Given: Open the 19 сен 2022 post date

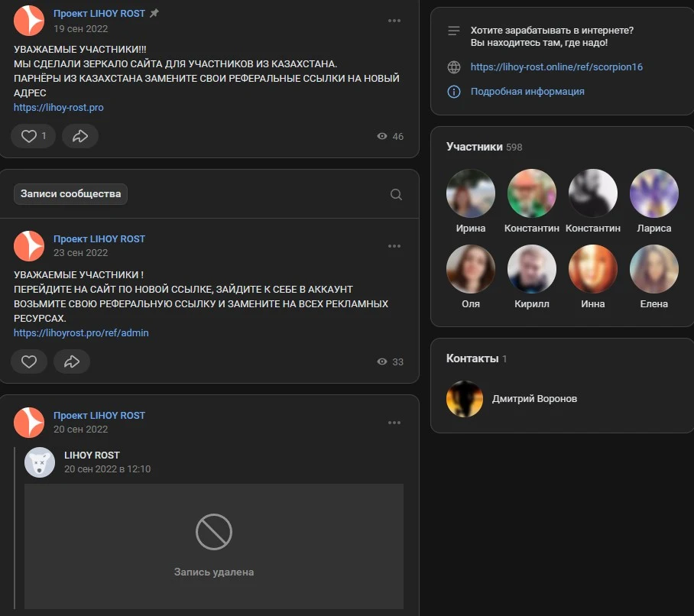Looking at the screenshot, I should (x=80, y=29).
